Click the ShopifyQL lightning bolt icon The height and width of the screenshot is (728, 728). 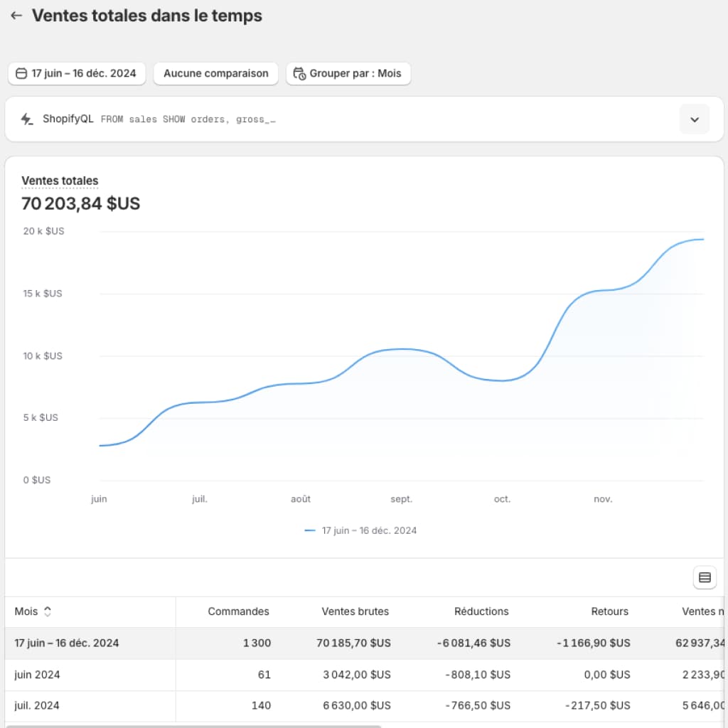(x=27, y=119)
